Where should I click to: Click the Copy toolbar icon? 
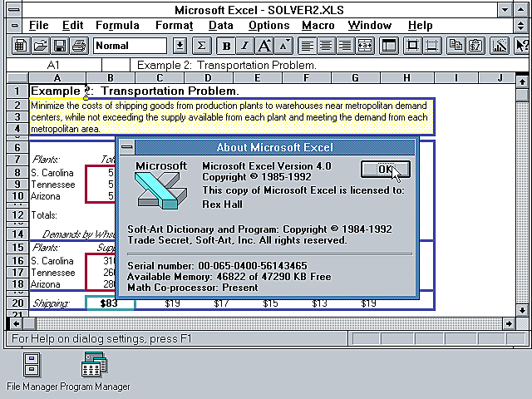click(456, 46)
